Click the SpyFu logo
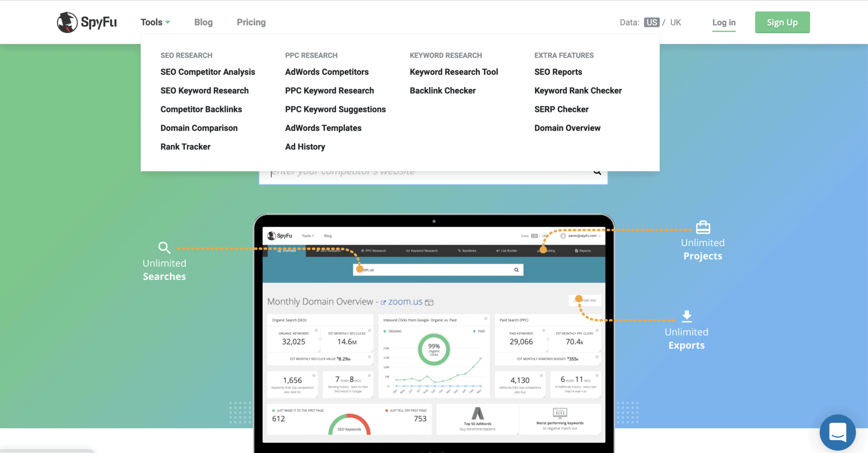Screen dimensions: 868x453 (87, 22)
